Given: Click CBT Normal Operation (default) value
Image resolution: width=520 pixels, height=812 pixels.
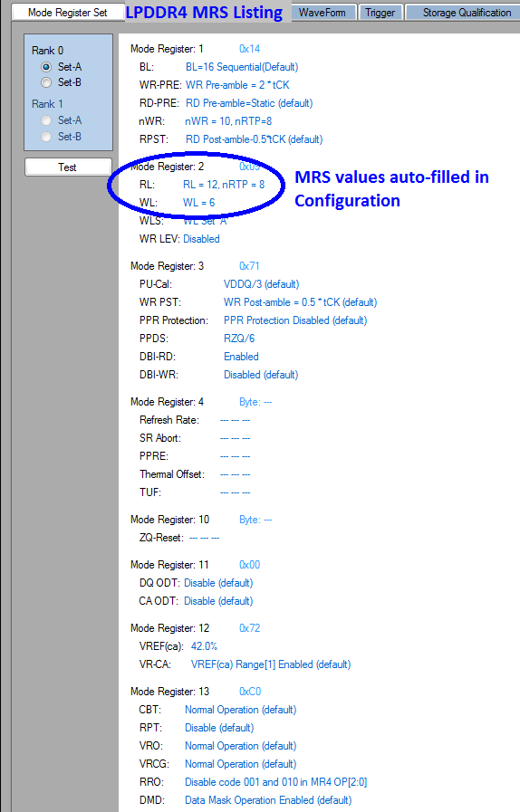Looking at the screenshot, I should pos(241,710).
